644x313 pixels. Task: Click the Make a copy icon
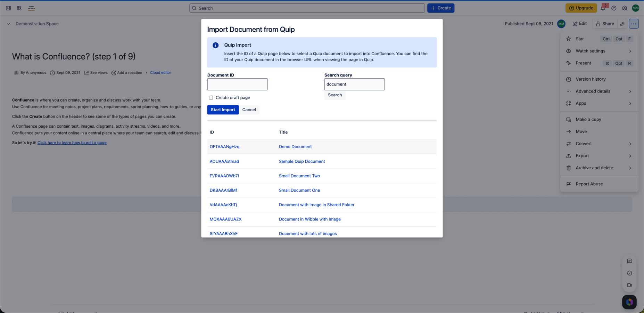pyautogui.click(x=569, y=120)
